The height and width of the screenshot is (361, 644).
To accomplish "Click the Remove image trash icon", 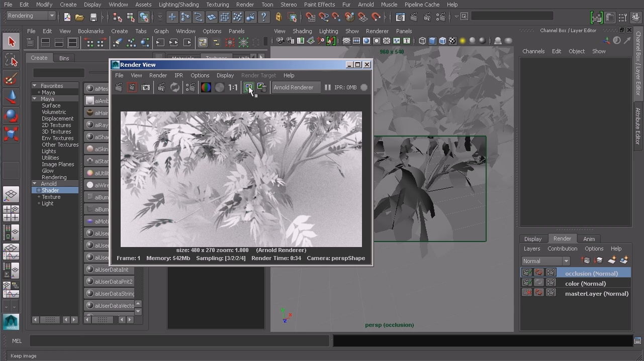I will [262, 87].
